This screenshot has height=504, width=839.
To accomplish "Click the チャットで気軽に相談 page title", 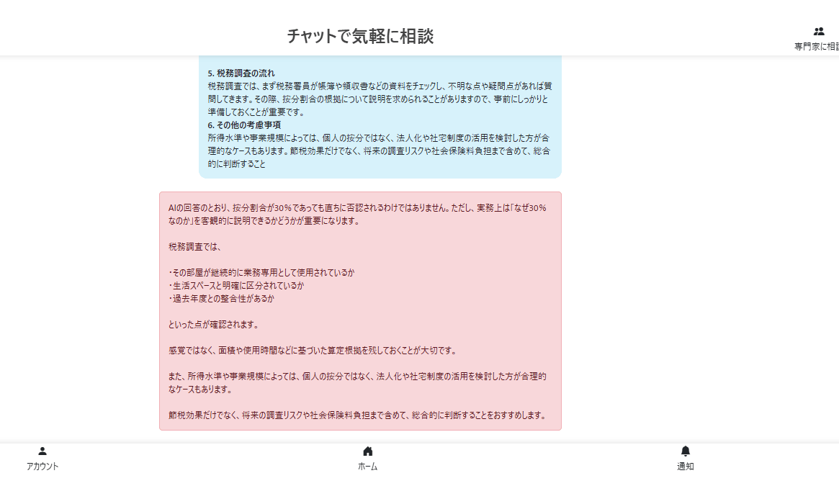I will (x=360, y=36).
